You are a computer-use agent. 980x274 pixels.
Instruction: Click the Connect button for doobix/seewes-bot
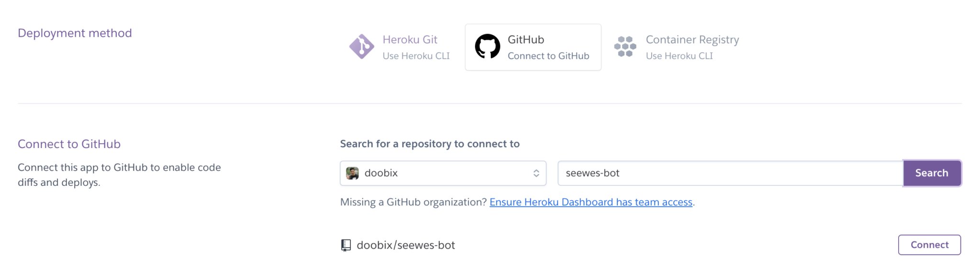929,245
